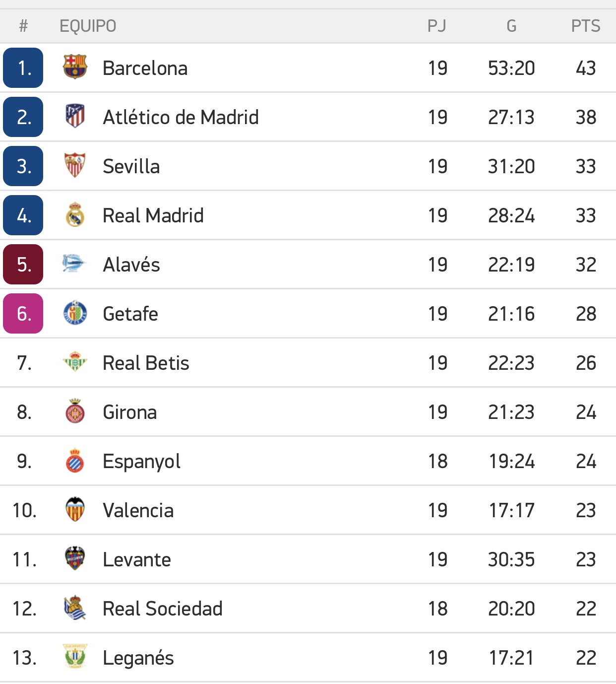Click the Real Madrid crest
The height and width of the screenshot is (684, 616).
coord(75,215)
